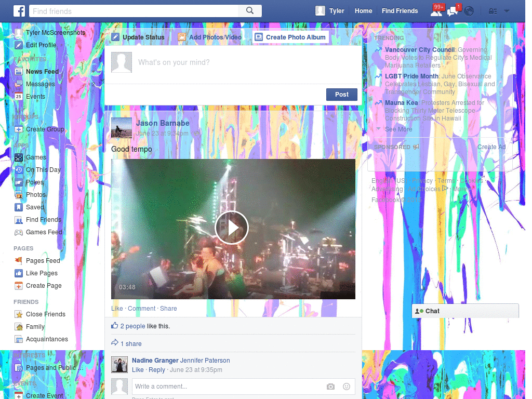
Task: Click Create Ad link
Action: tap(491, 147)
